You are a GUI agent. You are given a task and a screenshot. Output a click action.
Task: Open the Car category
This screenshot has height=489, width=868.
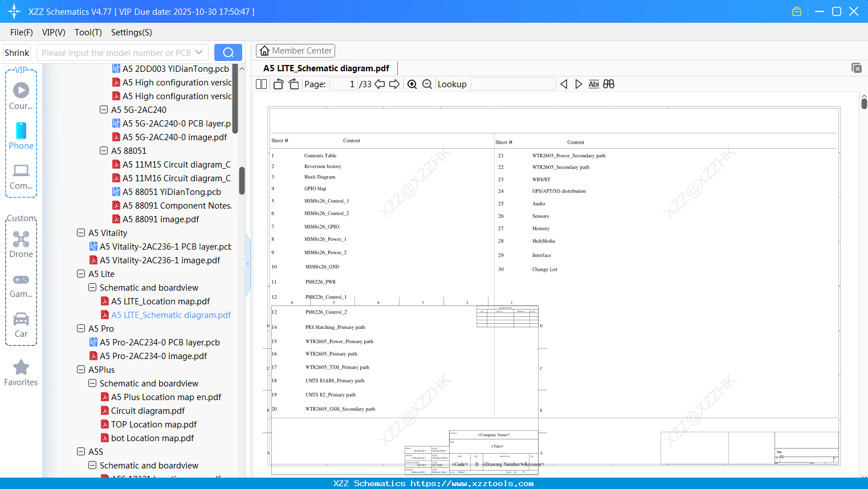tap(21, 324)
